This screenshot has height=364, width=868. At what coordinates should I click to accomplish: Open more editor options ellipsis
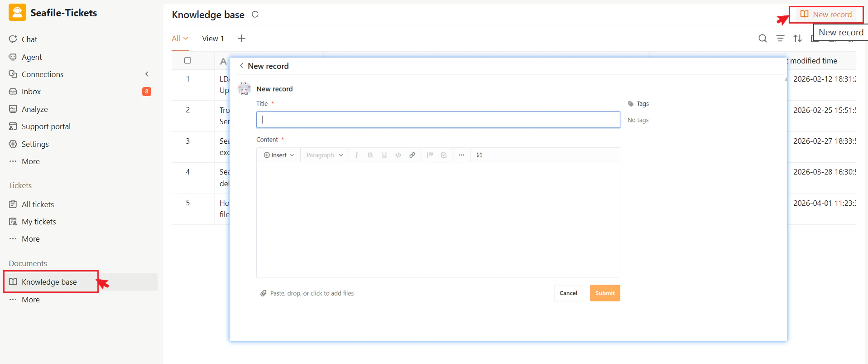[461, 155]
